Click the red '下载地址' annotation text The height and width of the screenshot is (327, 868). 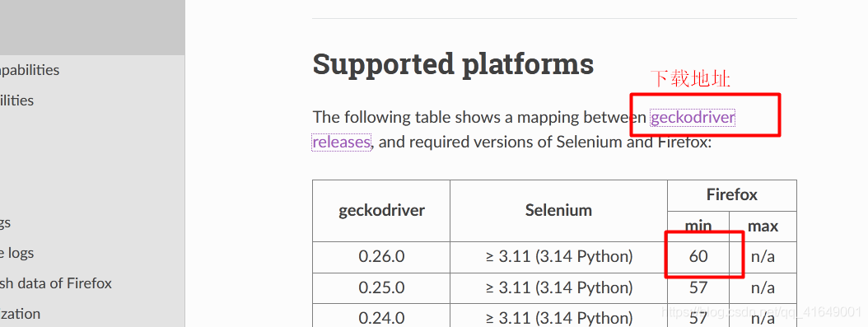(x=690, y=79)
